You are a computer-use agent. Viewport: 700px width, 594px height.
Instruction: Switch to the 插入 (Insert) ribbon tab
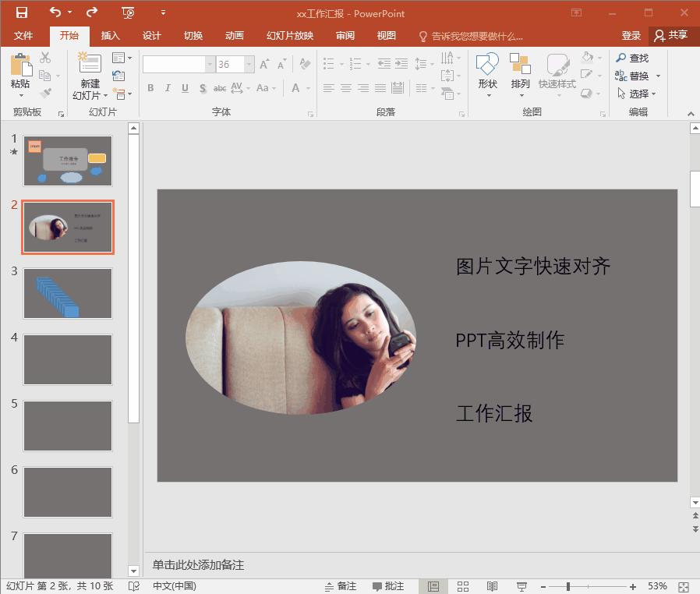pyautogui.click(x=109, y=35)
